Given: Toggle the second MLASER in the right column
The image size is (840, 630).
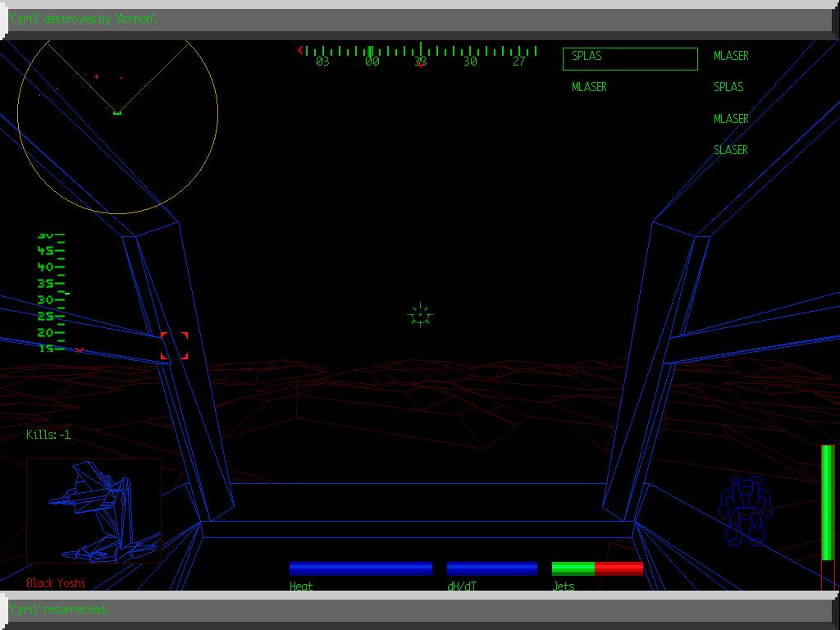Looking at the screenshot, I should 730,118.
